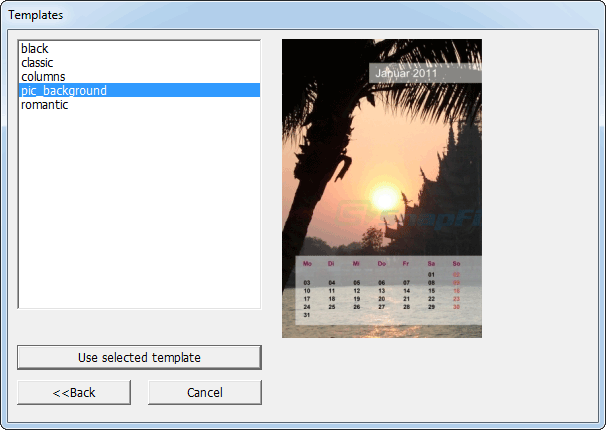606x430 pixels.
Task: Select the "romantic" template entry
Action: (x=44, y=104)
